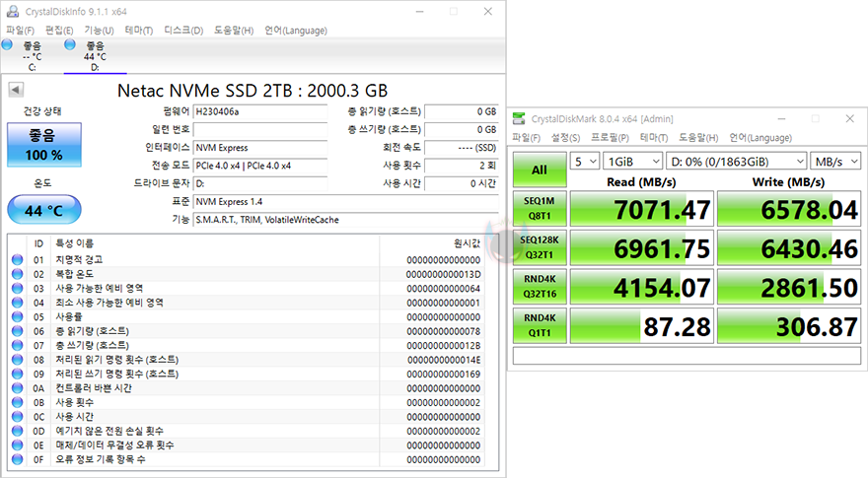Click RND4K Q1T1 read result bar 87.28
Viewport: 868px width, 478px height.
click(x=641, y=326)
